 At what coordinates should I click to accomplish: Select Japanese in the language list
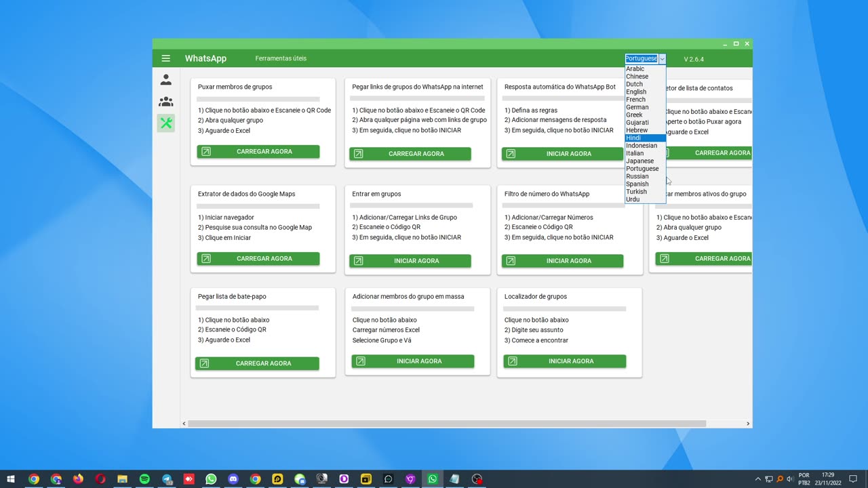click(645, 161)
